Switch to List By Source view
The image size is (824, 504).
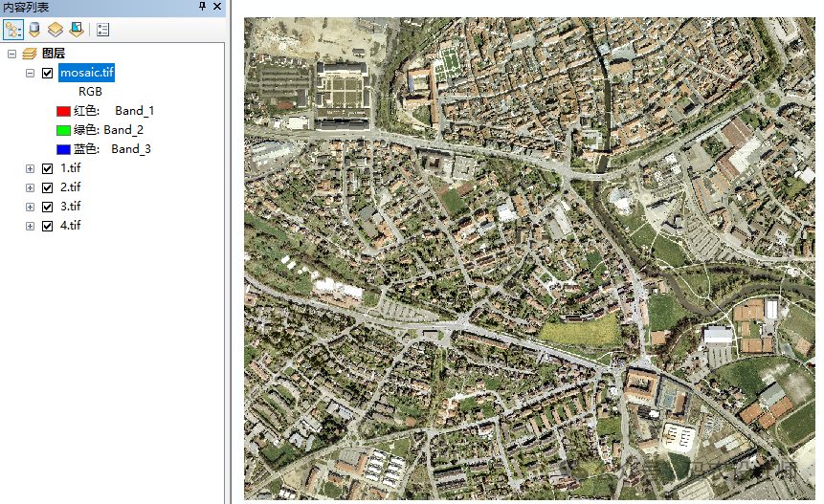click(x=34, y=30)
